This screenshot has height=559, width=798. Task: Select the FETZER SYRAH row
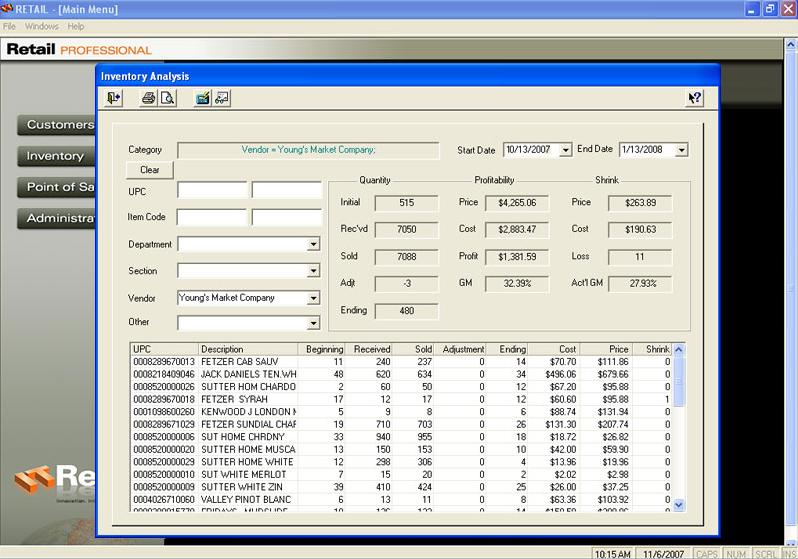pos(402,399)
